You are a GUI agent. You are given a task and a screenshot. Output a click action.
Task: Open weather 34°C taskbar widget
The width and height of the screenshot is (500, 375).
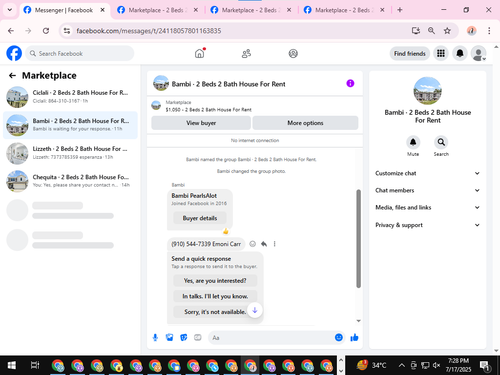tap(371, 365)
